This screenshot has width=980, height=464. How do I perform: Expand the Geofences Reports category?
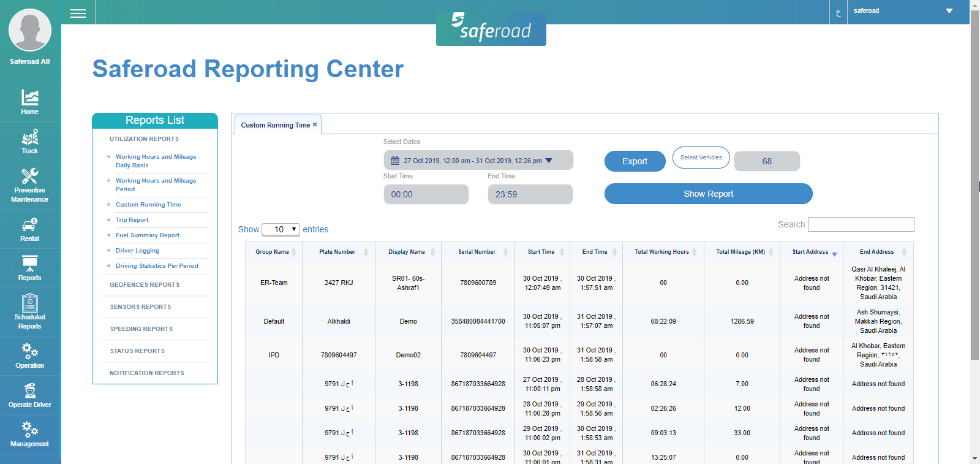point(145,285)
